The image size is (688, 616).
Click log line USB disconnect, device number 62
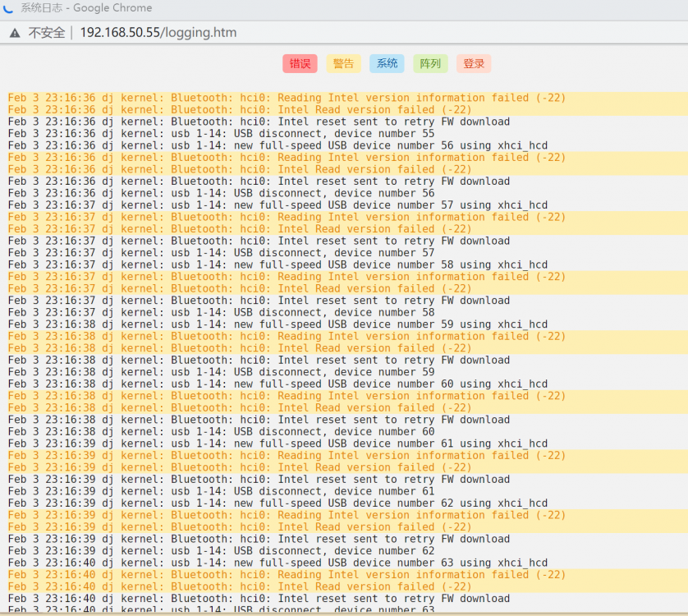221,550
